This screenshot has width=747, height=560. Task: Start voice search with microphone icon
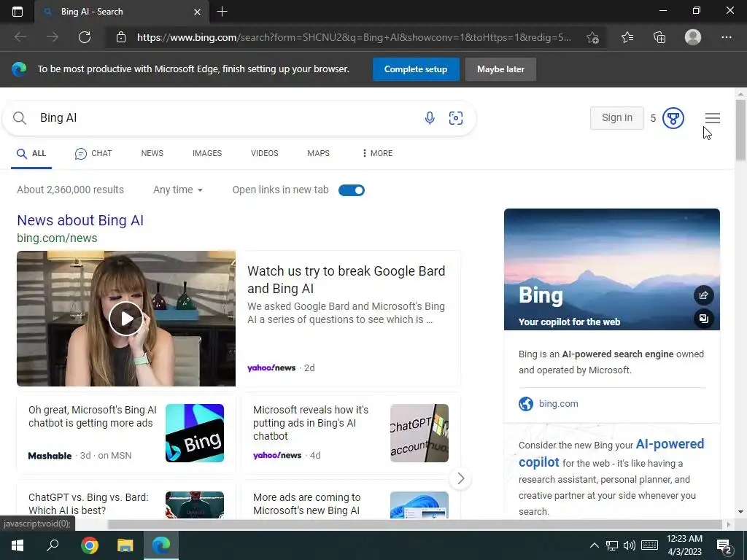[x=430, y=118]
